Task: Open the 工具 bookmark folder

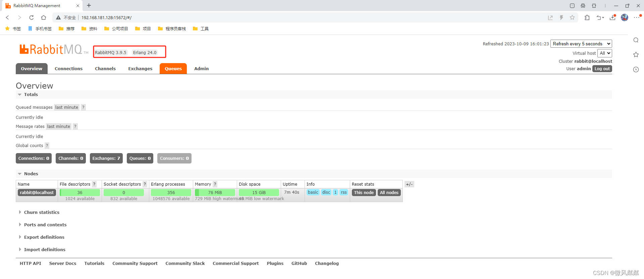Action: point(201,29)
